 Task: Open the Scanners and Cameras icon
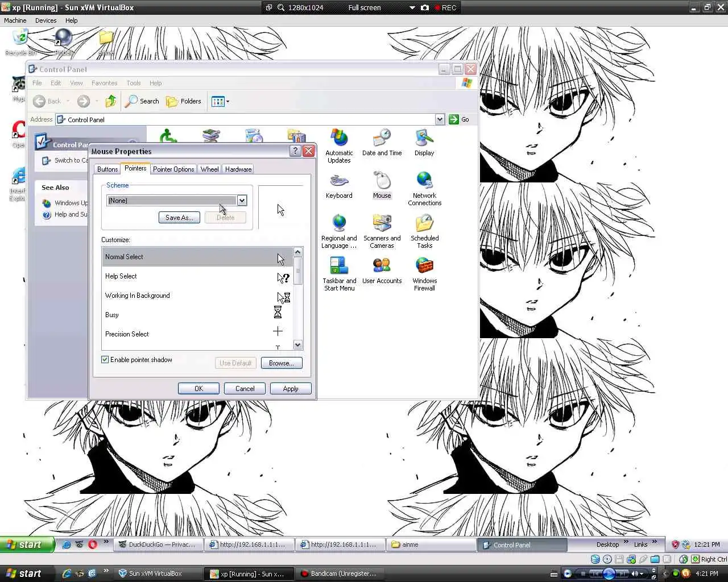382,231
